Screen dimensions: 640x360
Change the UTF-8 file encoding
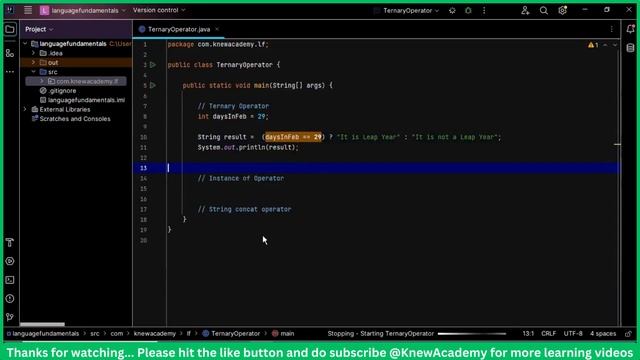pyautogui.click(x=573, y=334)
